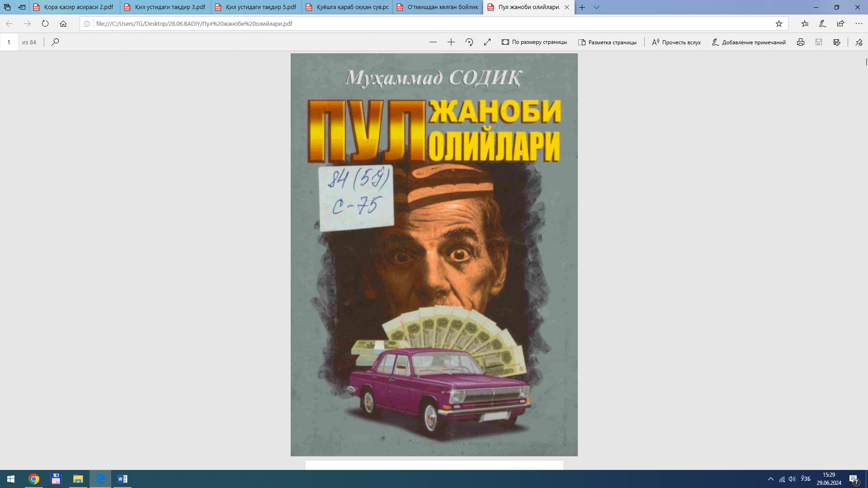868x488 pixels.
Task: Zoom out of the PDF page
Action: click(433, 42)
